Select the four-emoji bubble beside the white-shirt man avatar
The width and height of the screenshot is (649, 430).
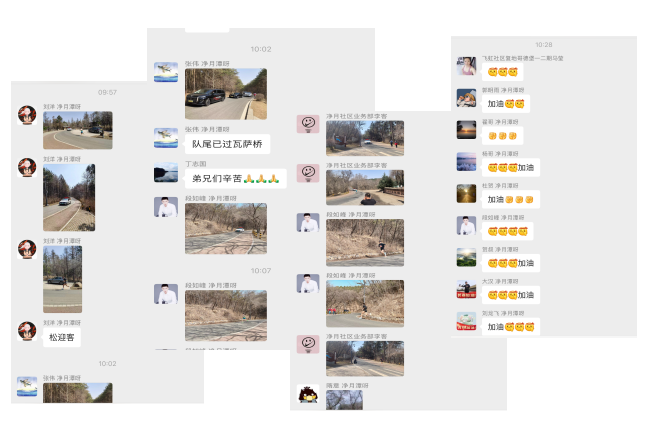[x=507, y=231]
